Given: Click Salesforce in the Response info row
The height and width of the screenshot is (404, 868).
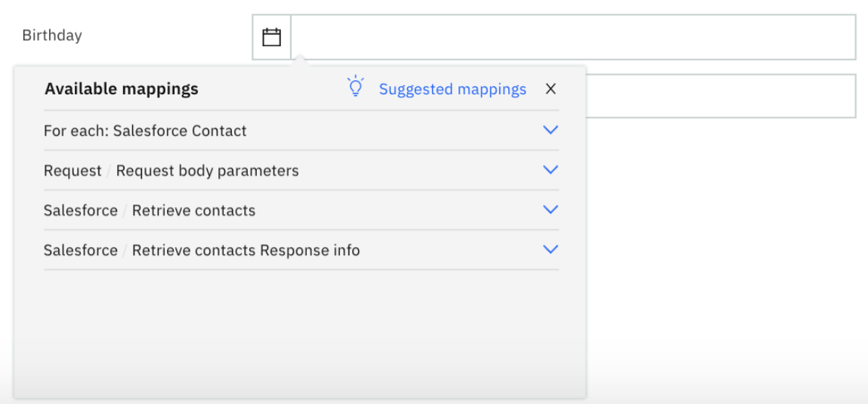Looking at the screenshot, I should pos(81,250).
